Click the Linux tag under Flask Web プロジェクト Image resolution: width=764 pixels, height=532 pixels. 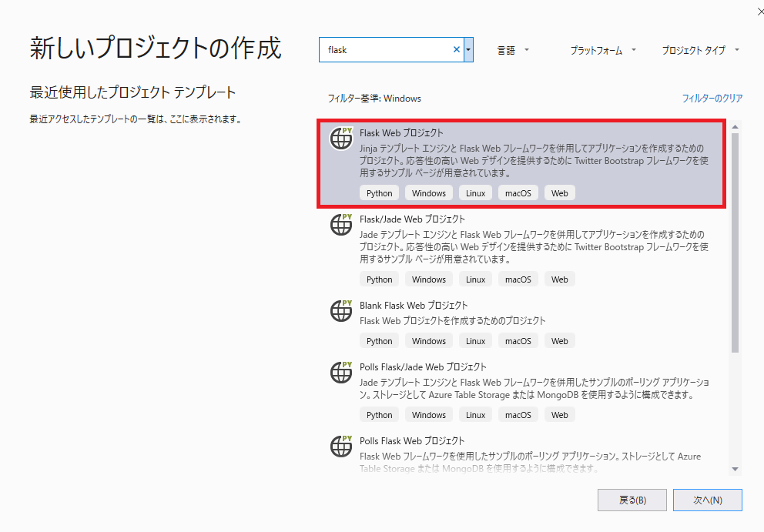[475, 193]
